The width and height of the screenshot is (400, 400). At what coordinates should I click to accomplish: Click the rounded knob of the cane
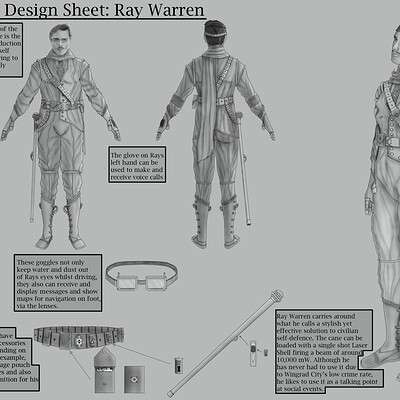click(277, 296)
